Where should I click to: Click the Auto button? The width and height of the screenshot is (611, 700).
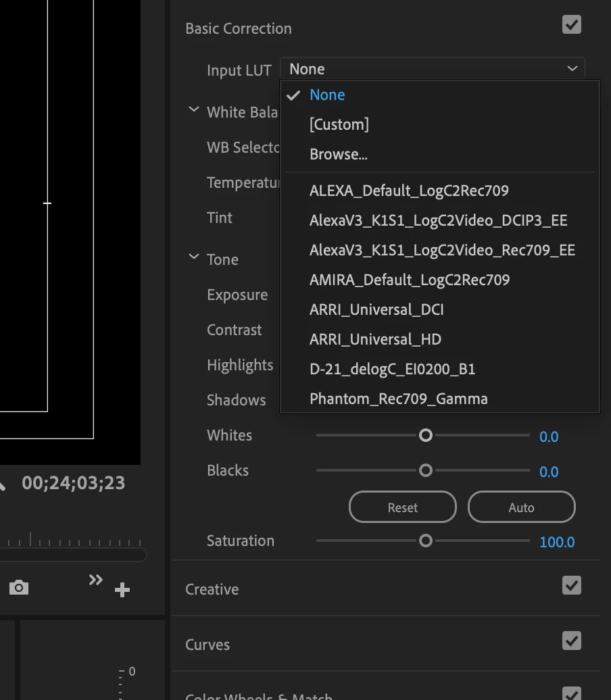point(521,507)
